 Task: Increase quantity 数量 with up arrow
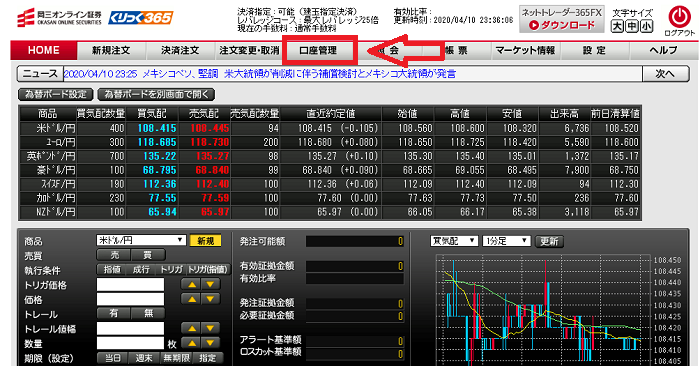[192, 343]
